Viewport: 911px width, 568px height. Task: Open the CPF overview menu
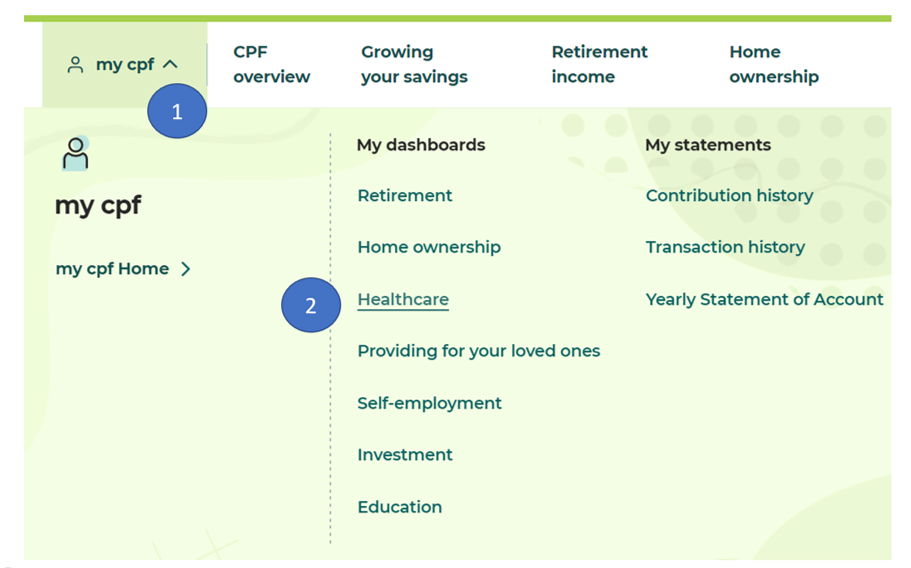click(271, 64)
